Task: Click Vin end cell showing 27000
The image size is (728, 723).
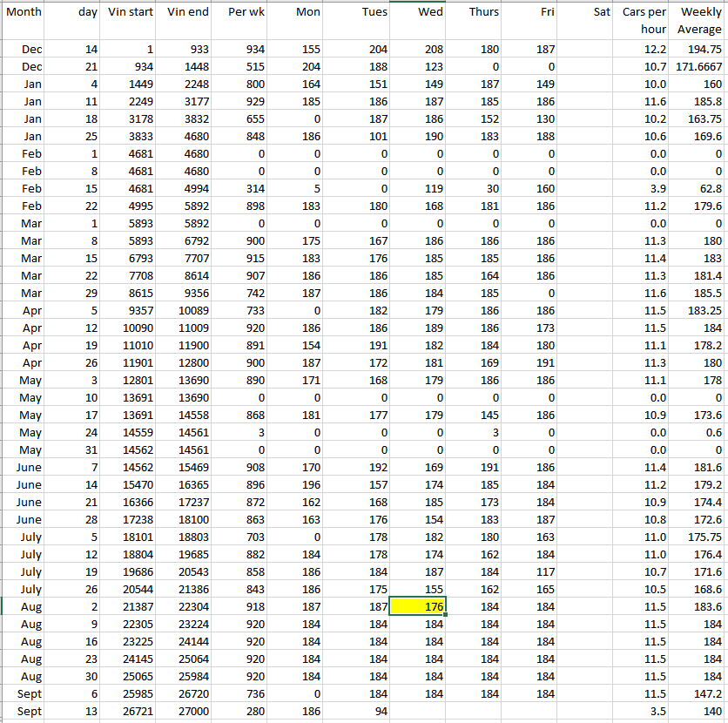Action: pos(186,711)
